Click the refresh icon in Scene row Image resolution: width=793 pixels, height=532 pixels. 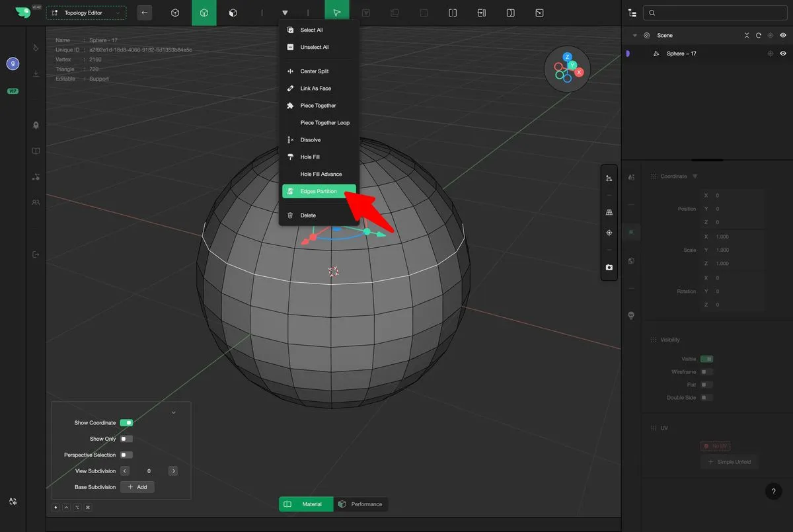[x=759, y=36]
